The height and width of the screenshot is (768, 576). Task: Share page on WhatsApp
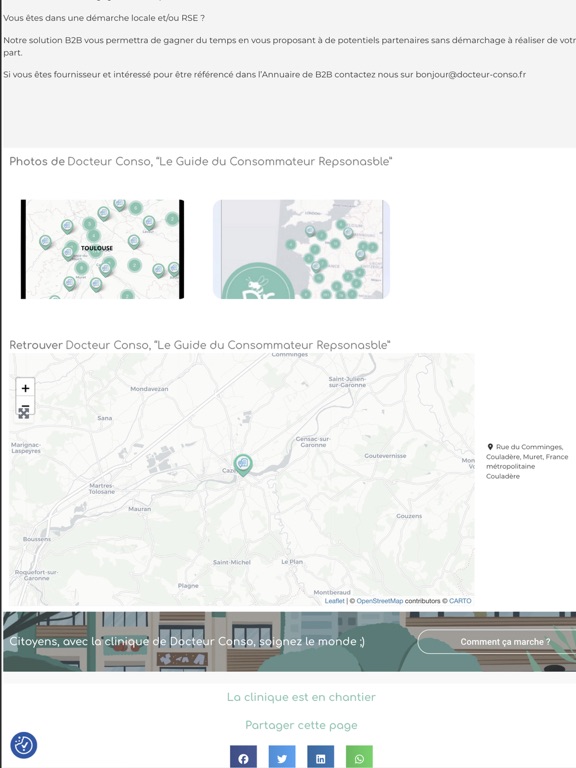pyautogui.click(x=359, y=757)
